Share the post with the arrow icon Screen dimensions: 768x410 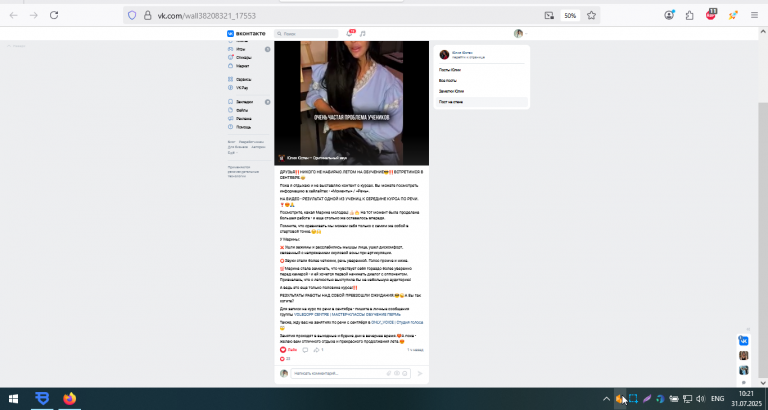pyautogui.click(x=318, y=350)
